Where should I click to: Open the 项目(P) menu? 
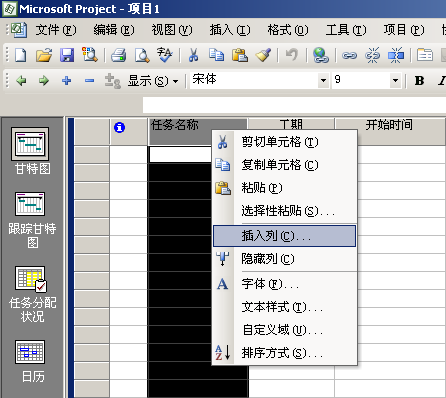coord(404,30)
